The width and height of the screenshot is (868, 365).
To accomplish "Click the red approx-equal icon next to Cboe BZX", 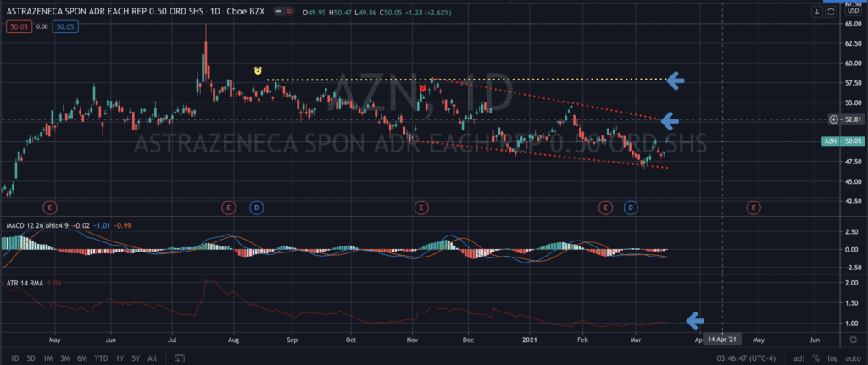I will 290,12.
